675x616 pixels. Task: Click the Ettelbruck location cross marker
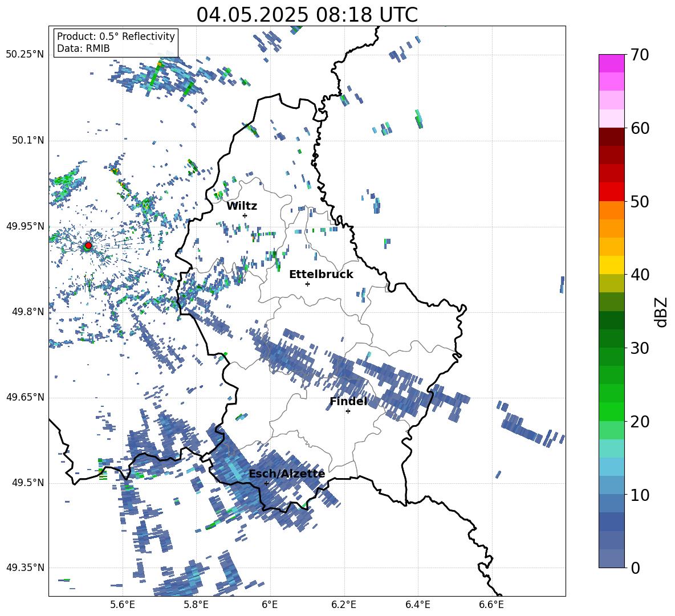pos(307,284)
